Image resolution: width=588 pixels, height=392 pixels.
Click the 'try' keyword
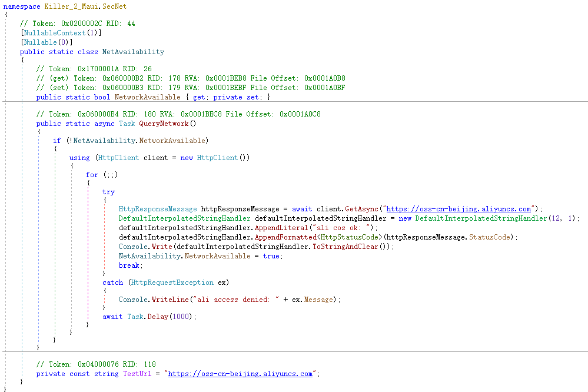click(108, 192)
